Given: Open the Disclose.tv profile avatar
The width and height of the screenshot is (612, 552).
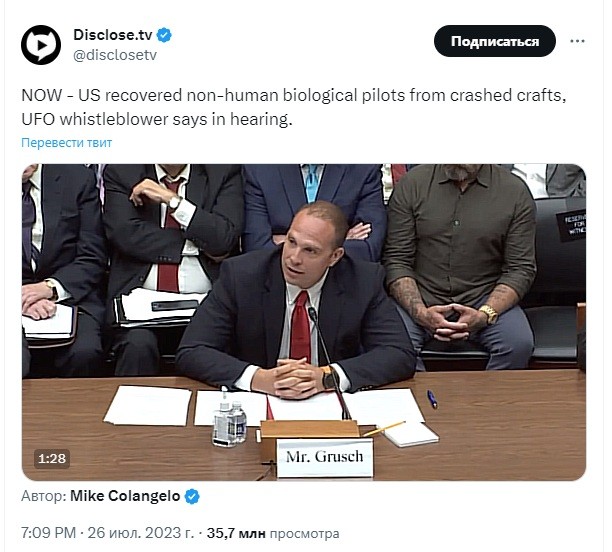Looking at the screenshot, I should [41, 45].
